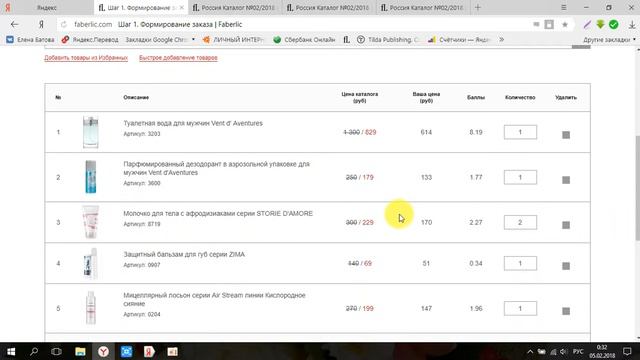
Task: Show more bookmarks with chevron
Action: 501,40
